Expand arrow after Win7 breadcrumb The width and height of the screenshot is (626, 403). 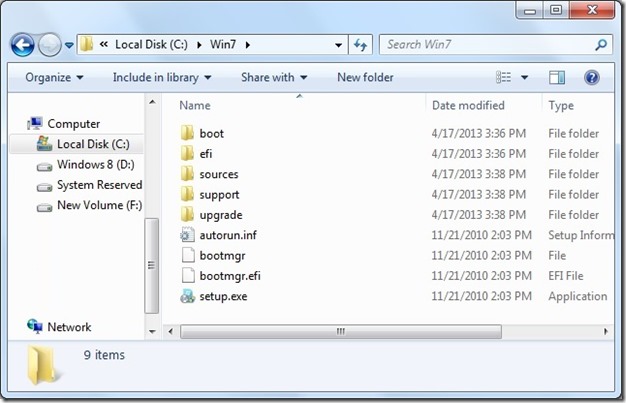(x=248, y=45)
